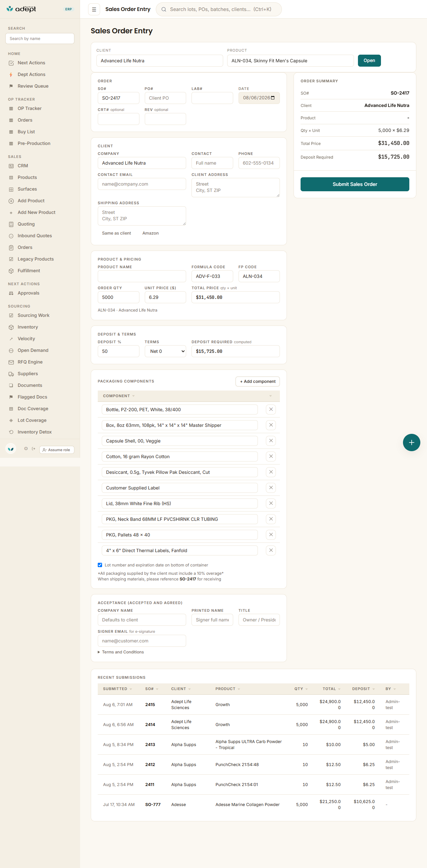Submit the sales order
This screenshot has width=427, height=868.
pyautogui.click(x=355, y=184)
